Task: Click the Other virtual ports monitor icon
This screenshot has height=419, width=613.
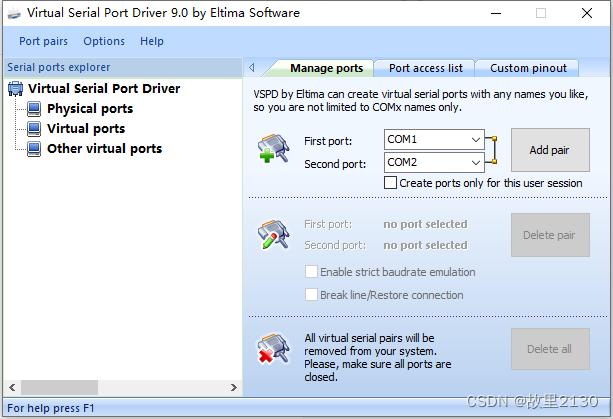Action: point(34,149)
